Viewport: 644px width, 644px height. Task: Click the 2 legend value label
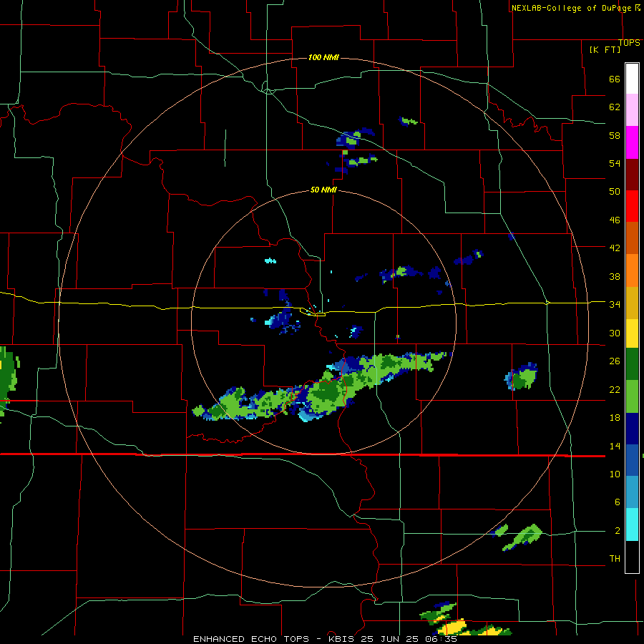tap(618, 531)
